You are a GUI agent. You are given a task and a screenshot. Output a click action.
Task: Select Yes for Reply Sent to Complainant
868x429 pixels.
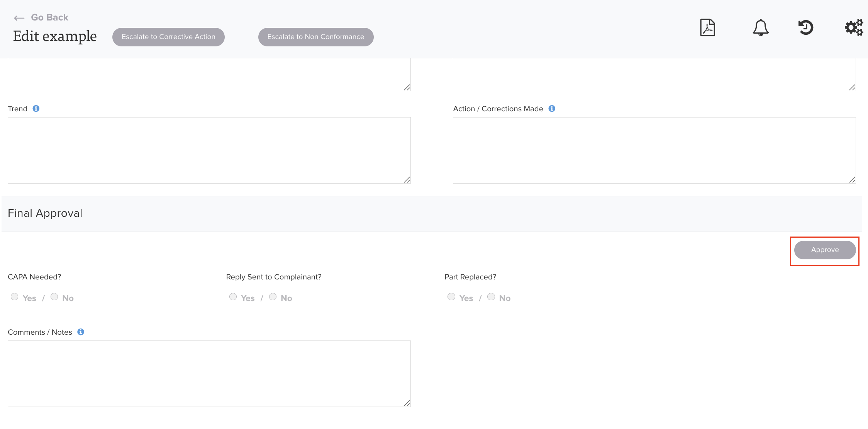(x=233, y=297)
